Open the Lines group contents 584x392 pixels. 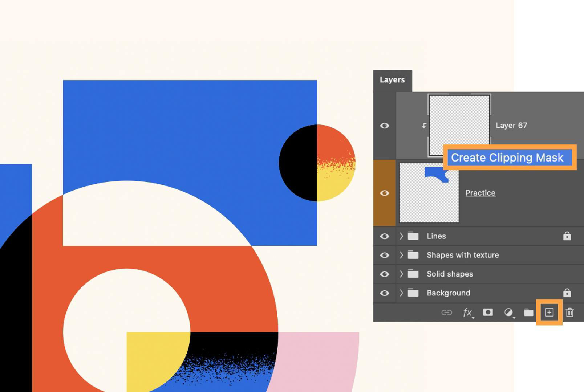pos(401,236)
